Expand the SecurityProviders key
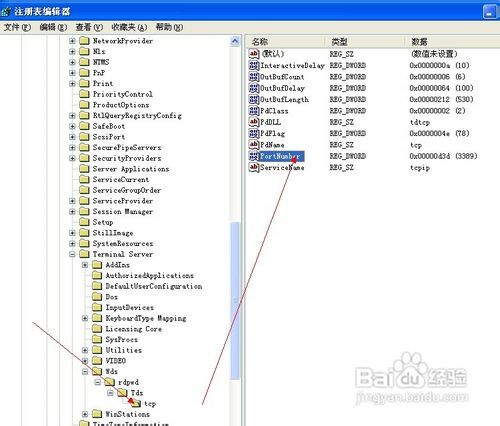500x426 pixels. (72, 158)
